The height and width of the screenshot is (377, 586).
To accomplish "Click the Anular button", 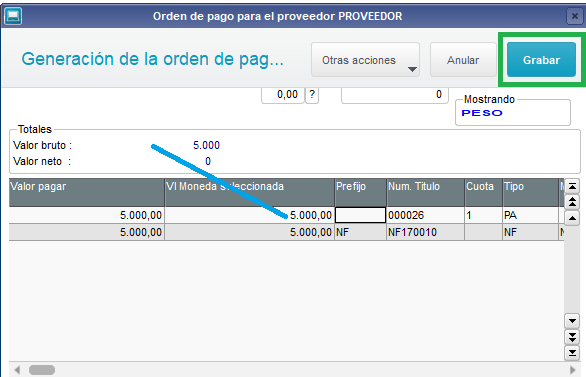I will click(463, 60).
